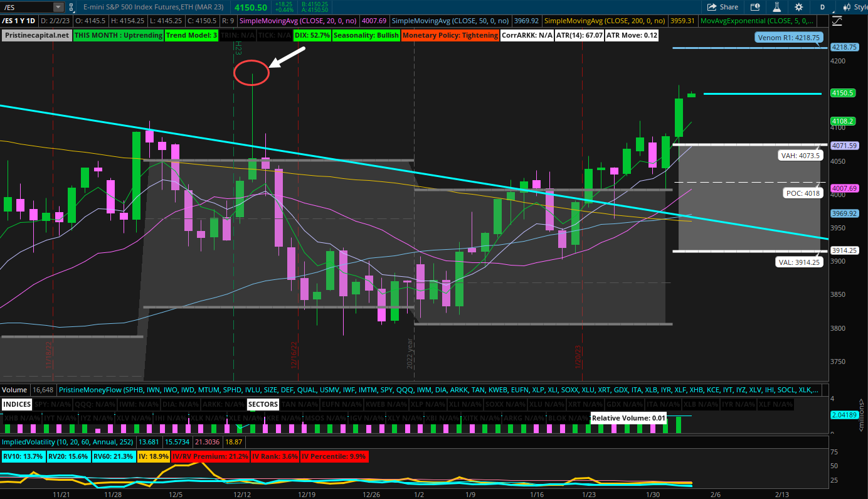Click the ATR(14): 67.07 label
Image resolution: width=868 pixels, height=499 pixels.
point(580,35)
